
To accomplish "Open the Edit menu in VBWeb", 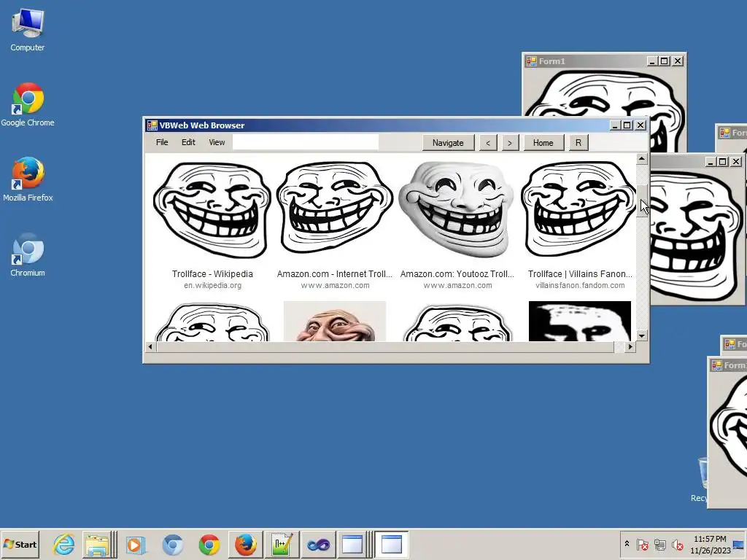I will (188, 142).
